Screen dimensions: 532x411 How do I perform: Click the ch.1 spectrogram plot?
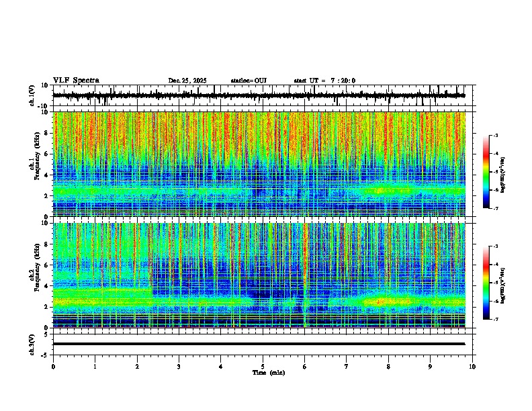[259, 164]
